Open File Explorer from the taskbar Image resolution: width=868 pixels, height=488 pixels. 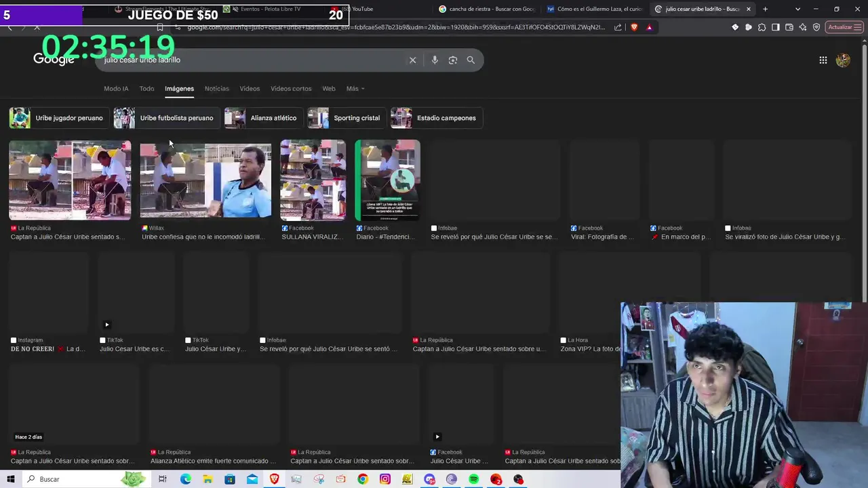pos(208,479)
